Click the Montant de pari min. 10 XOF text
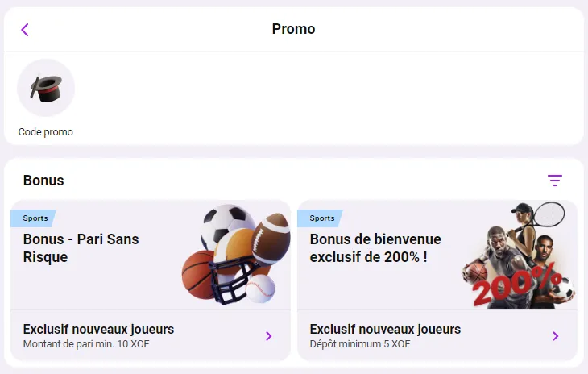This screenshot has width=588, height=374. pyautogui.click(x=86, y=344)
